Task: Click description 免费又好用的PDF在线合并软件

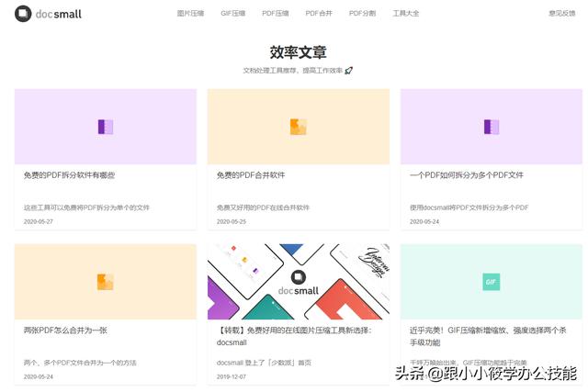Action: click(x=263, y=207)
